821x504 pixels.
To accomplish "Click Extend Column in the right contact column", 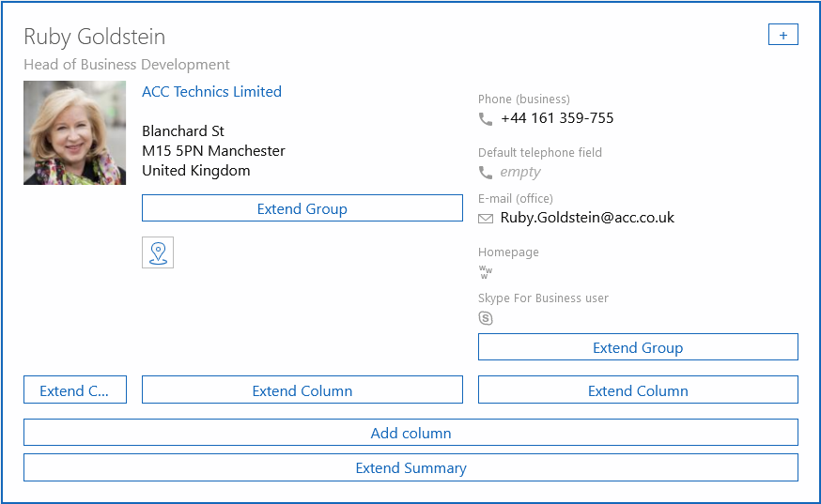I will (x=637, y=390).
